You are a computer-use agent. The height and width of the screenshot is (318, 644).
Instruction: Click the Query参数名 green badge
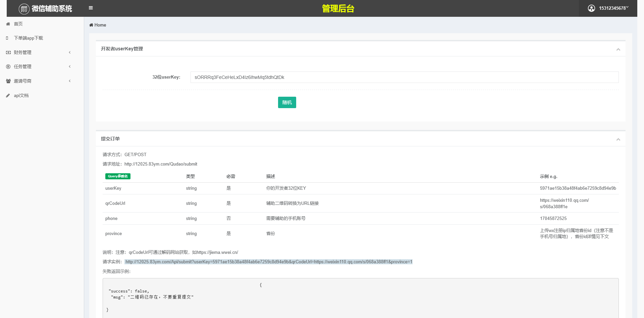pos(118,176)
